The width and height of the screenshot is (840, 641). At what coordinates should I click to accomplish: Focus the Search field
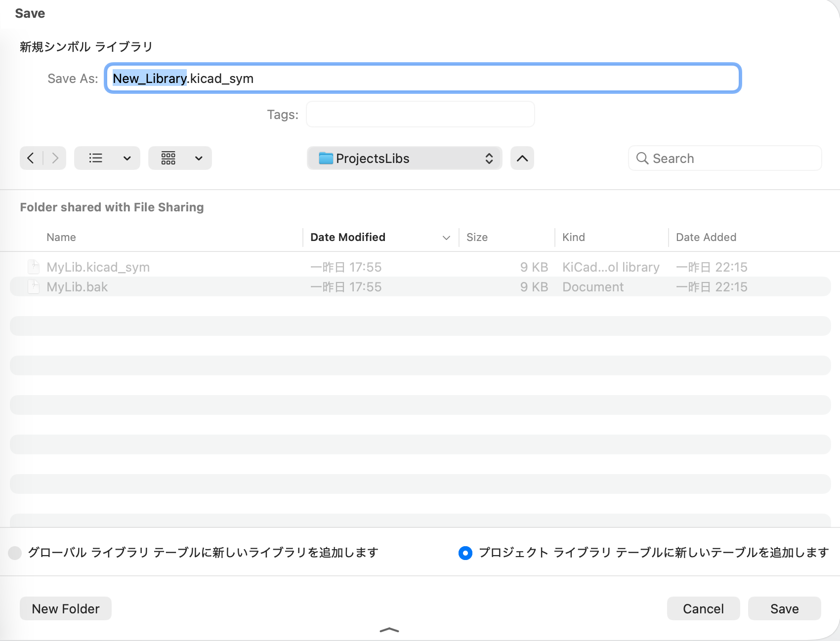pos(725,158)
